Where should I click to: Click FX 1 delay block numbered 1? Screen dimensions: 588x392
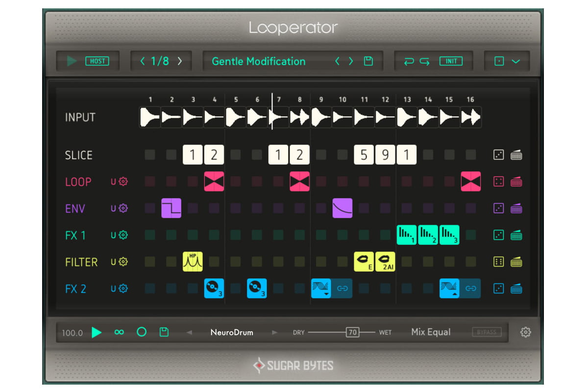pyautogui.click(x=407, y=235)
